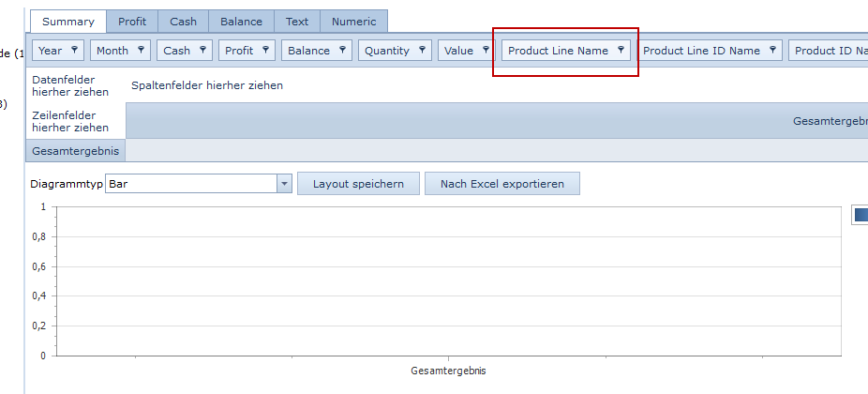Click the Product Line Name filter icon

tap(621, 51)
